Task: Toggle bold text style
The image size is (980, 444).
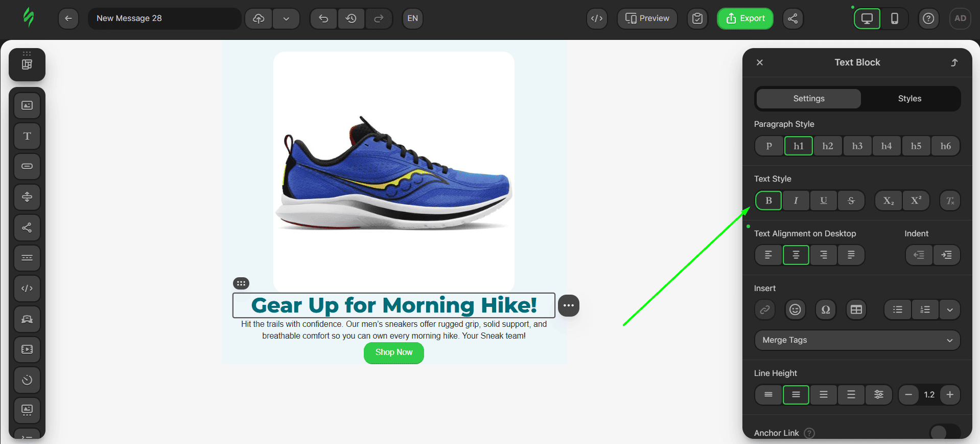Action: [x=768, y=201]
